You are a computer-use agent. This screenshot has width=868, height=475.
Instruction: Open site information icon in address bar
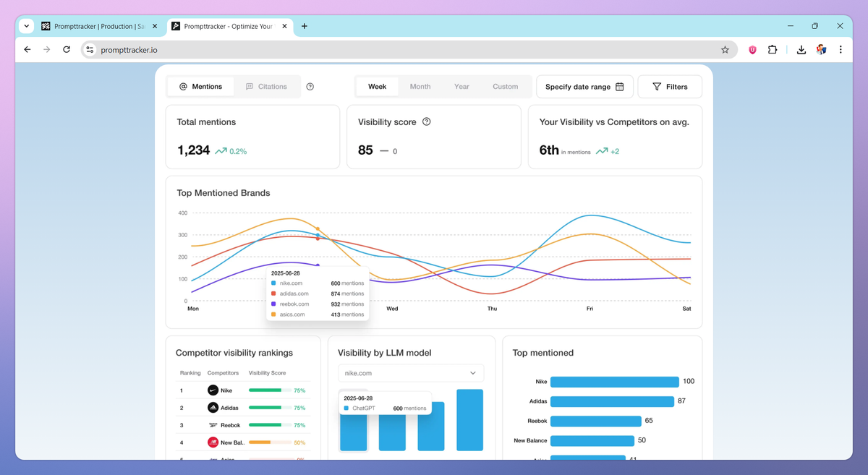(90, 50)
